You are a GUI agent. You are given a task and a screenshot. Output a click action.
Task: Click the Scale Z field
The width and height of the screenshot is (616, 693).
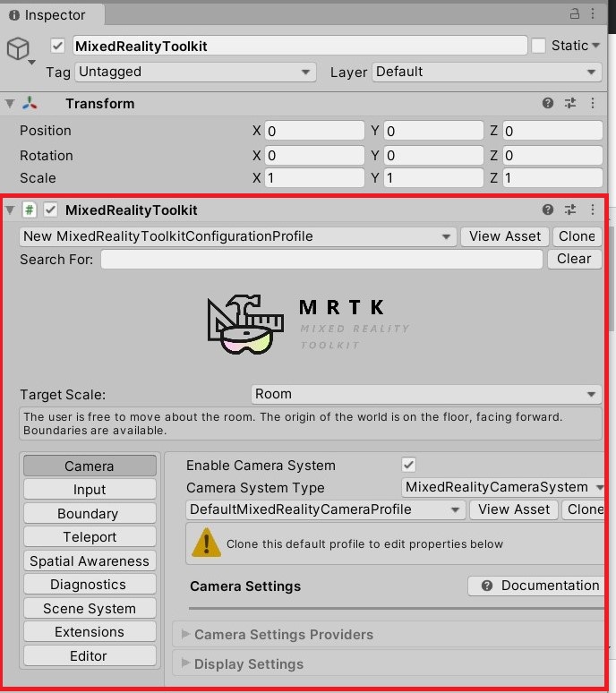552,177
